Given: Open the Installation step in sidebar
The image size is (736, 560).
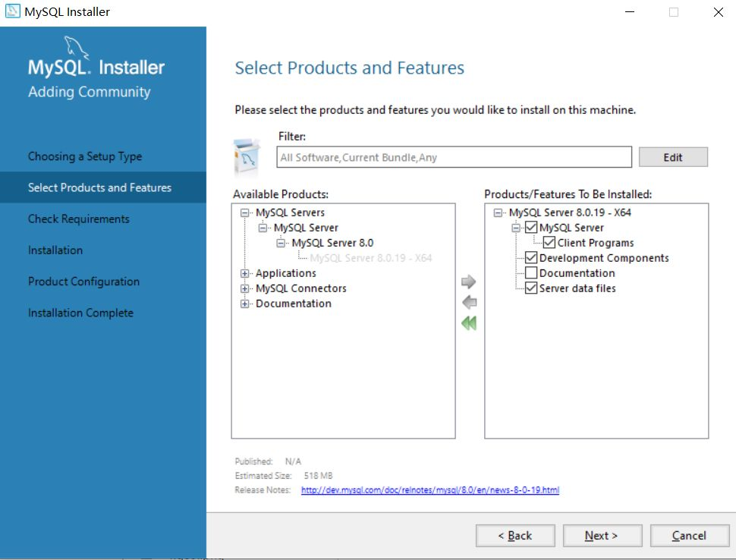Looking at the screenshot, I should [x=55, y=250].
